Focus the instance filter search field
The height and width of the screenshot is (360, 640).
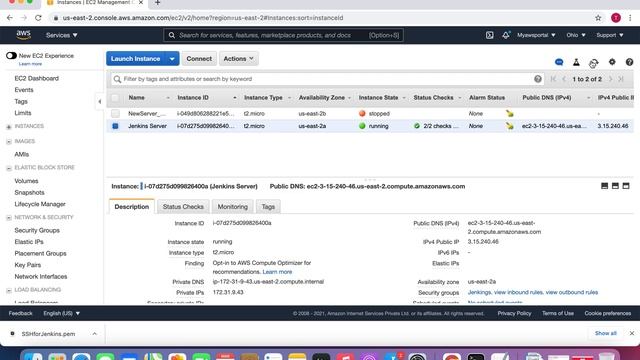pyautogui.click(x=327, y=79)
